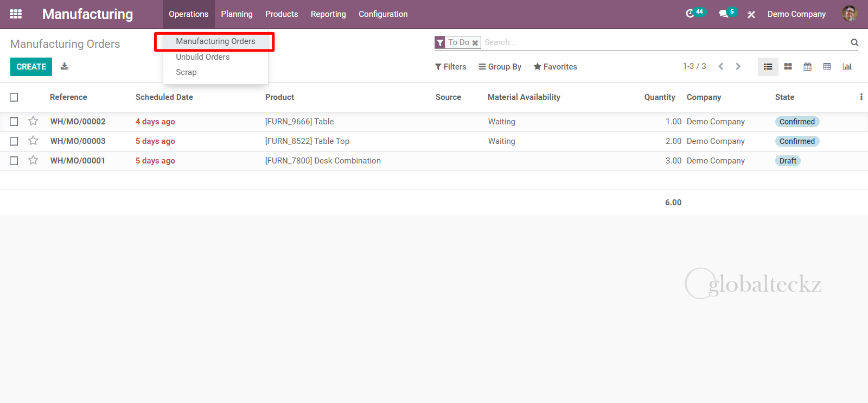Click the 1-3 / 3 pager counter
Viewport: 868px width, 403px height.
[694, 66]
